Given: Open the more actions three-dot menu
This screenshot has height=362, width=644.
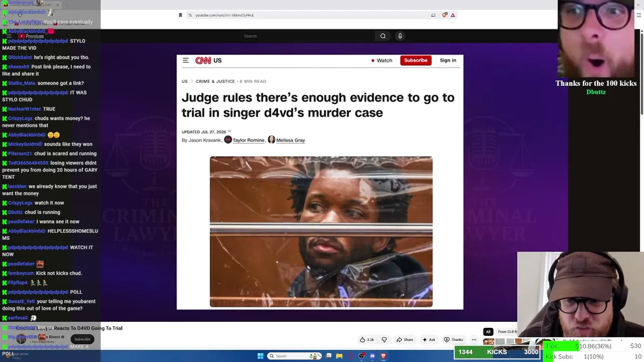Looking at the screenshot, I should point(474,340).
